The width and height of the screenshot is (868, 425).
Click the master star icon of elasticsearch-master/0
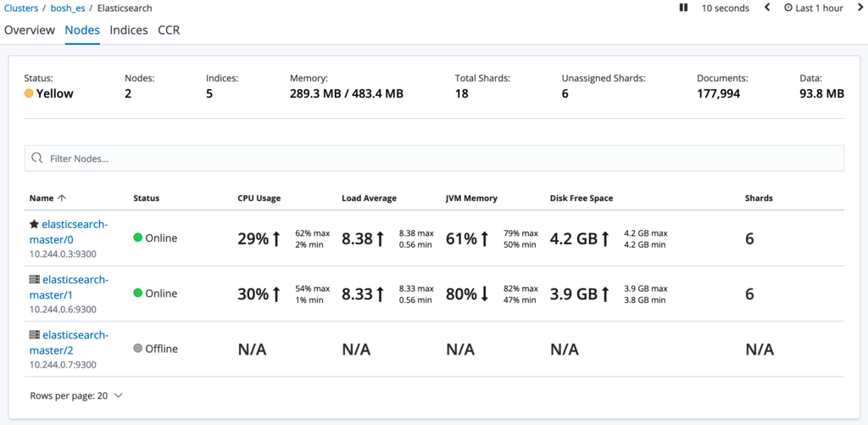click(x=34, y=224)
